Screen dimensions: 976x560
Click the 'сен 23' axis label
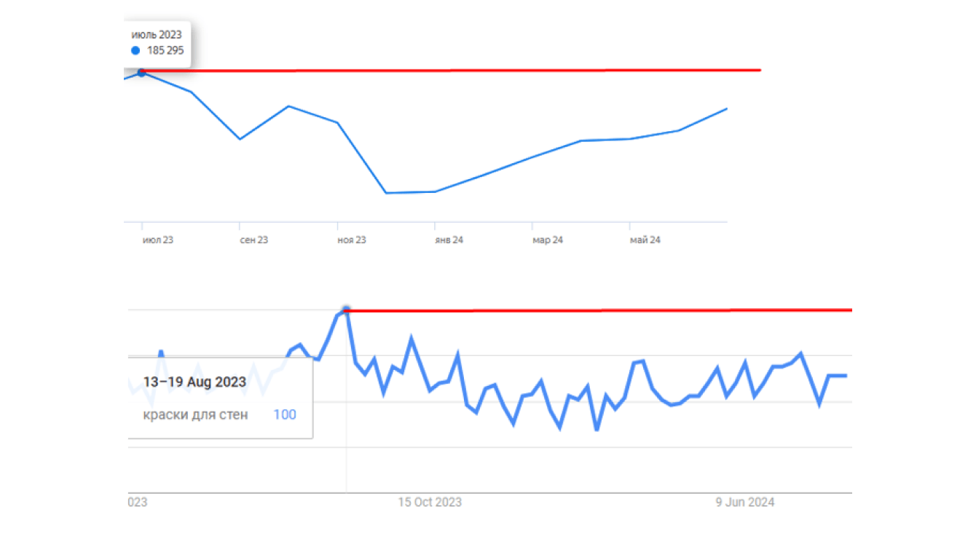coord(253,240)
